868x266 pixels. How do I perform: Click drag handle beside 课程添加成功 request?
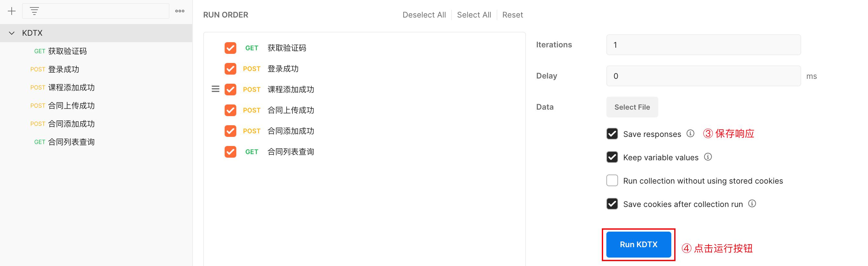coord(215,89)
